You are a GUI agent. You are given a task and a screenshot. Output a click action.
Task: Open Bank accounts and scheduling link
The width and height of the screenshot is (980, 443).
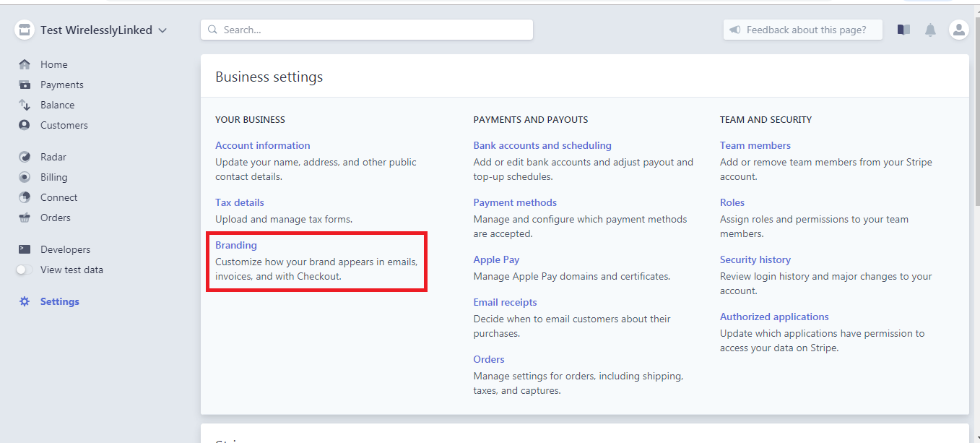(x=542, y=145)
